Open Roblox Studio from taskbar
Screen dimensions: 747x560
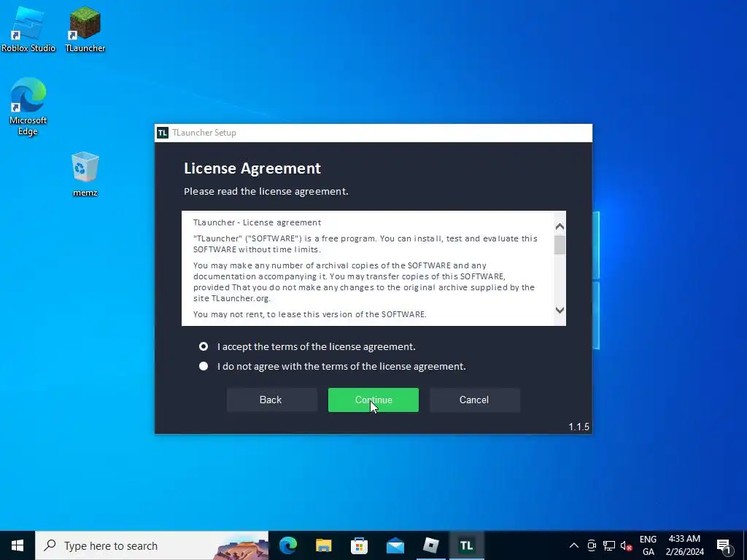coord(430,545)
